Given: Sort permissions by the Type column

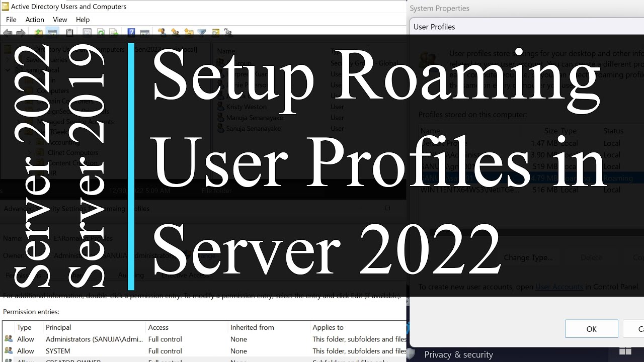Looking at the screenshot, I should coord(24,327).
